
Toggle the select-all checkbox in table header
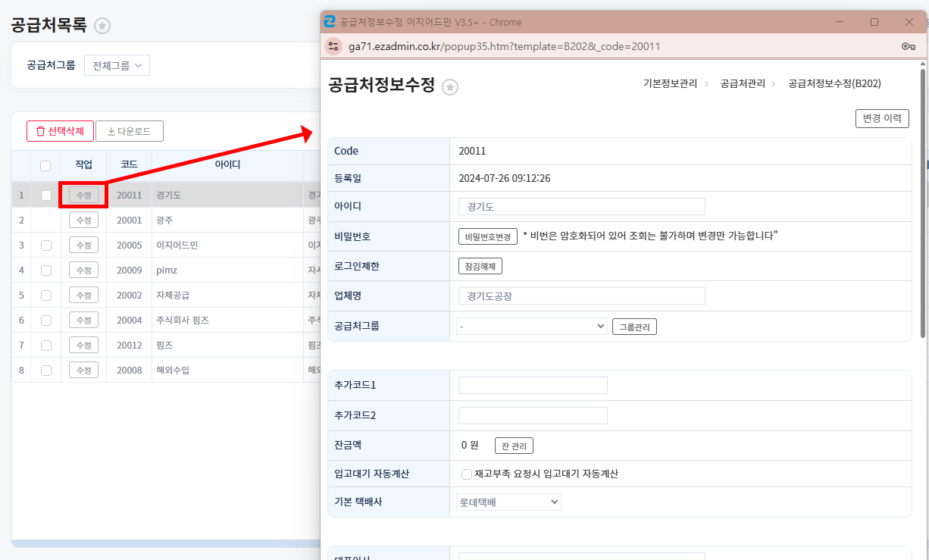[45, 165]
